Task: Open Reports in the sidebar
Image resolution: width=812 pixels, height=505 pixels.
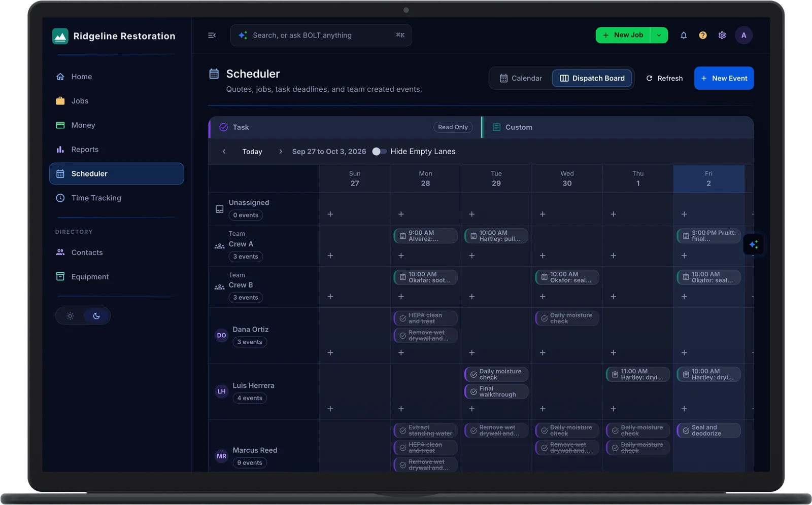Action: [117, 150]
